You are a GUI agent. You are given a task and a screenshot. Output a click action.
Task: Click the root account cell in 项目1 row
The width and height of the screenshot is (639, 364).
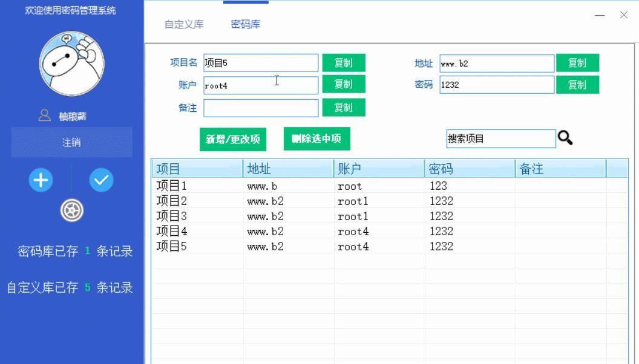pos(350,186)
